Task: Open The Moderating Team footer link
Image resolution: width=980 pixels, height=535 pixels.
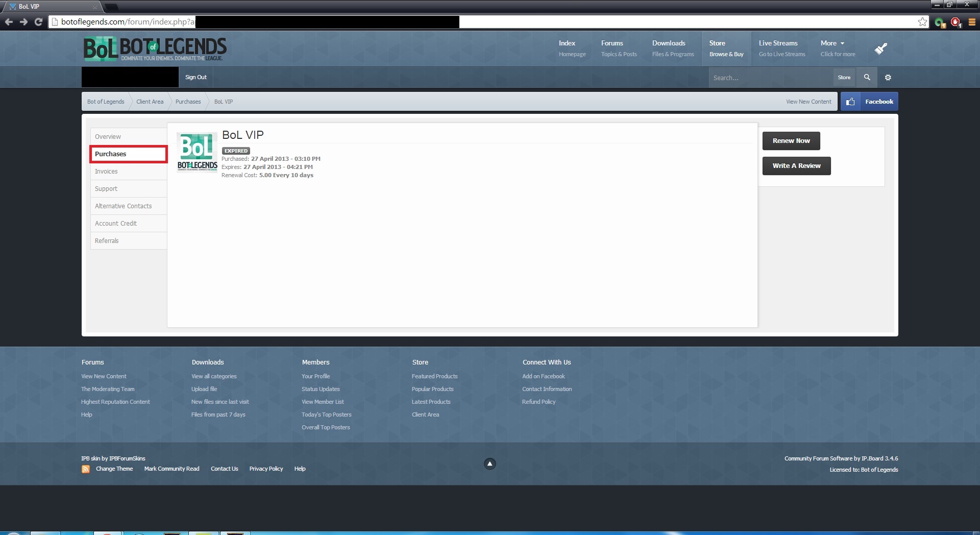Action: [x=108, y=389]
